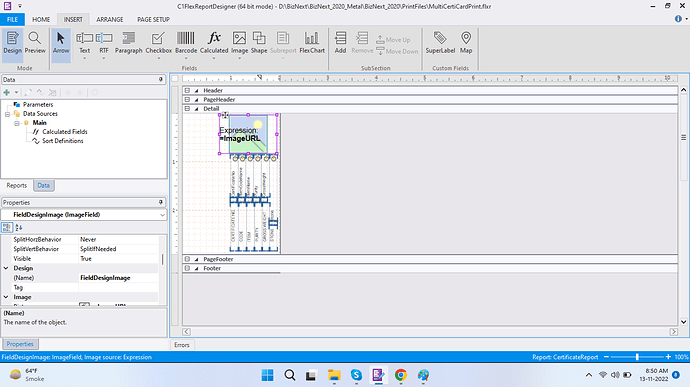Collapse the Header section toggle
This screenshot has width=690, height=387.
pyautogui.click(x=187, y=90)
